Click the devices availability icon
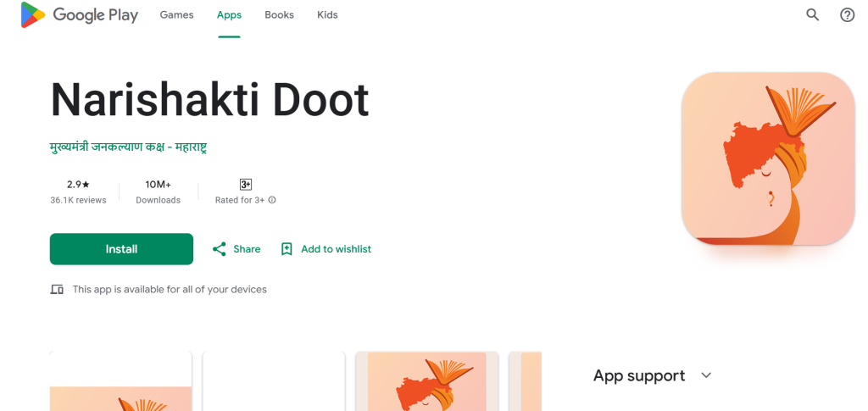 click(57, 289)
